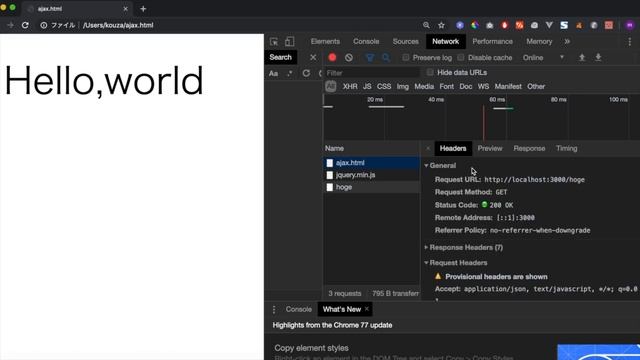
Task: Reload the browser page
Action: [x=25, y=25]
